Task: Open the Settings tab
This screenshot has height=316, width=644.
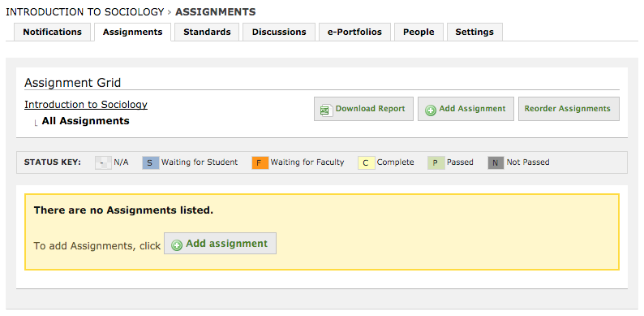Action: pos(474,32)
